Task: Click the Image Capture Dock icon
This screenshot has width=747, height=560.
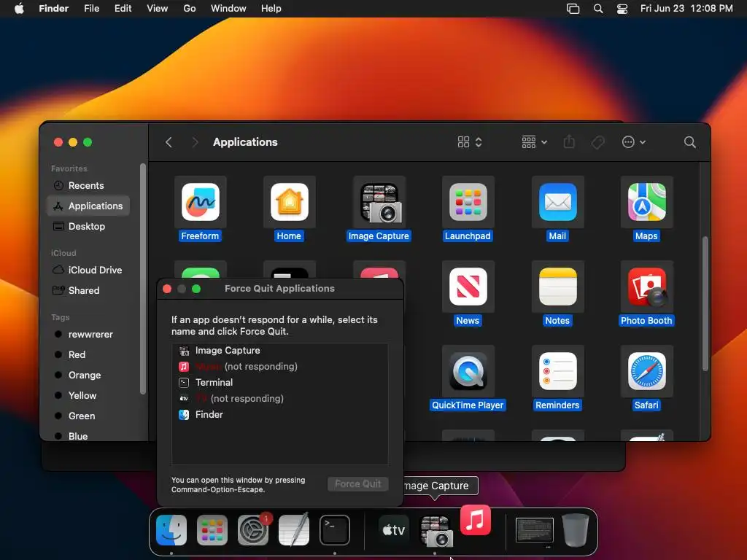Action: (x=436, y=531)
